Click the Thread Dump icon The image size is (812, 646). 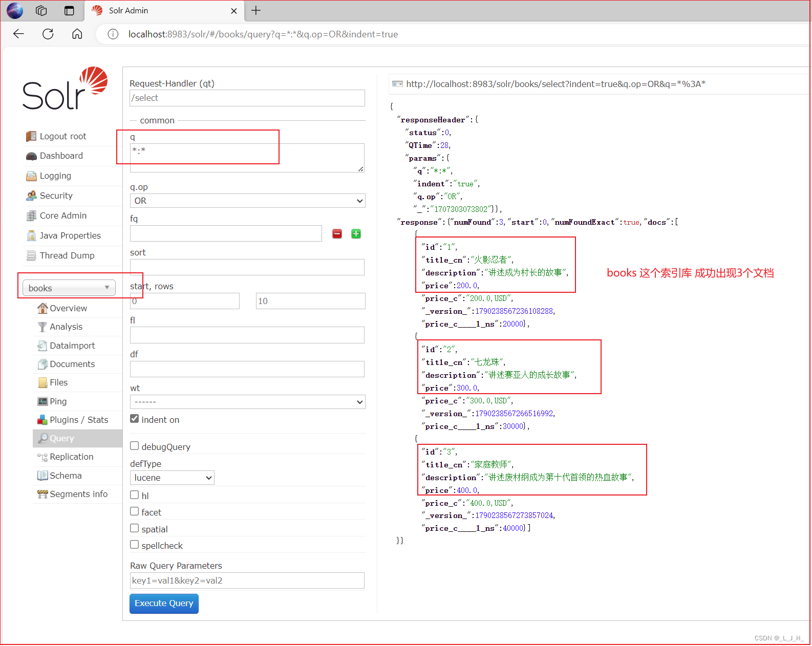coord(31,255)
